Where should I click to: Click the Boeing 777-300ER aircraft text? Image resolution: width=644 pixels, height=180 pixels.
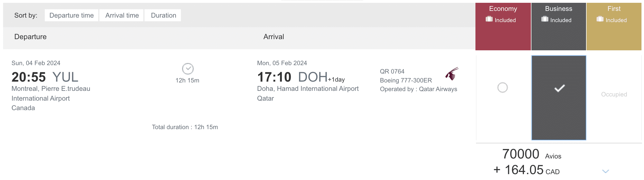pyautogui.click(x=406, y=80)
